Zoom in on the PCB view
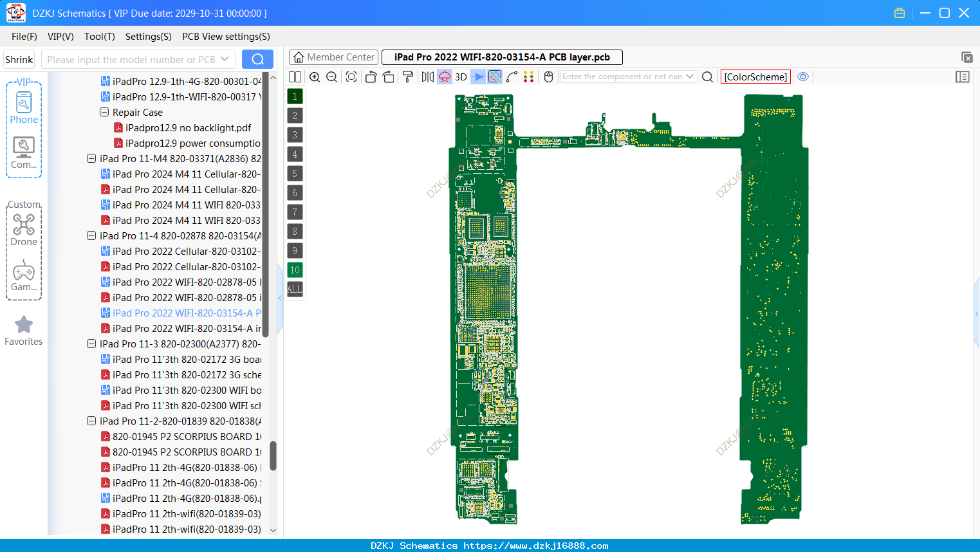This screenshot has width=980, height=552. (x=315, y=77)
